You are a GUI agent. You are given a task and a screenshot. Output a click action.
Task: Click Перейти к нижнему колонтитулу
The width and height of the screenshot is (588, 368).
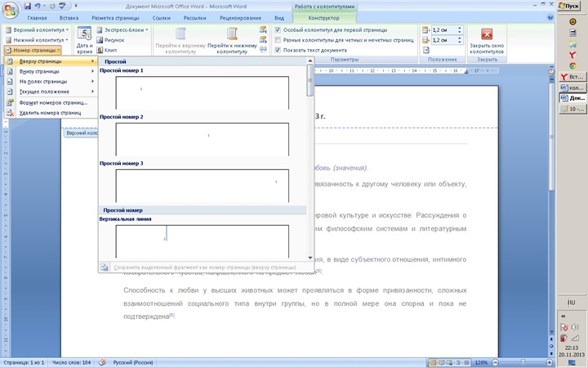tap(232, 40)
